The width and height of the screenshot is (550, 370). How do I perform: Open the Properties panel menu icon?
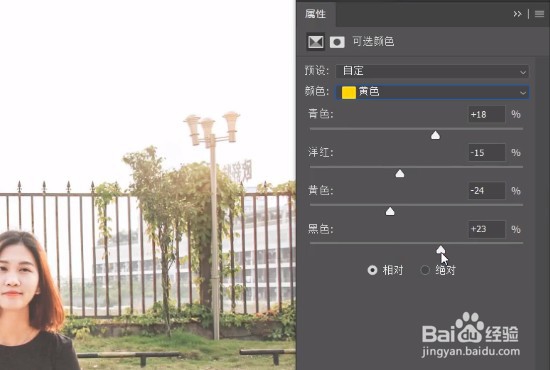click(539, 14)
